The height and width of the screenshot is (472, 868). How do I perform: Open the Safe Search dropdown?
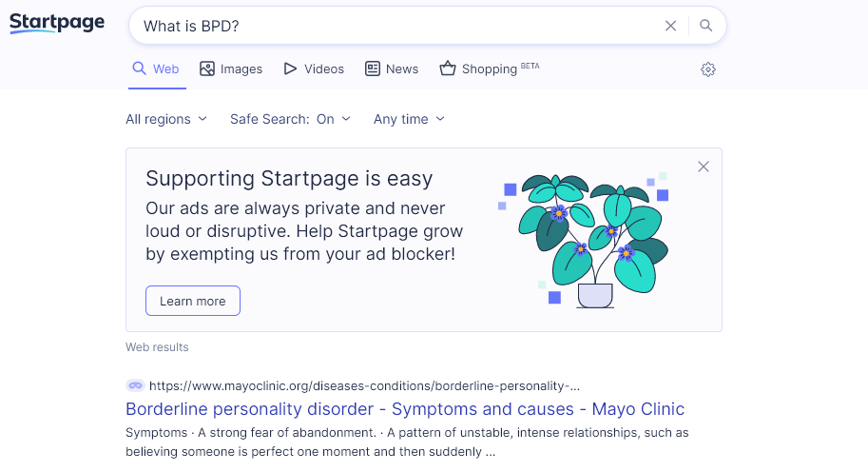(291, 119)
